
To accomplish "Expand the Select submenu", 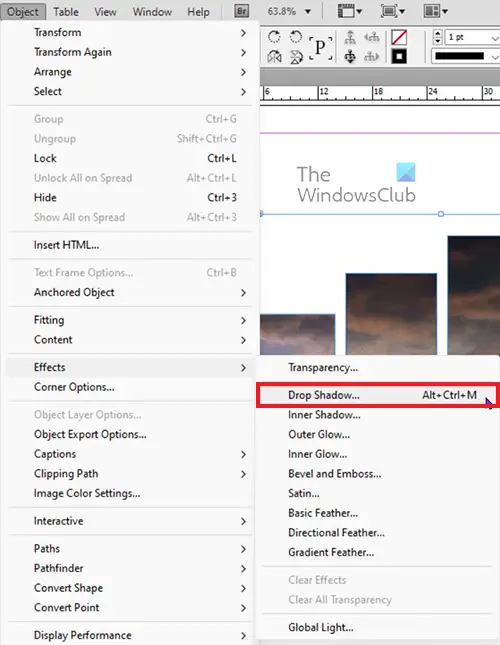I will (130, 91).
